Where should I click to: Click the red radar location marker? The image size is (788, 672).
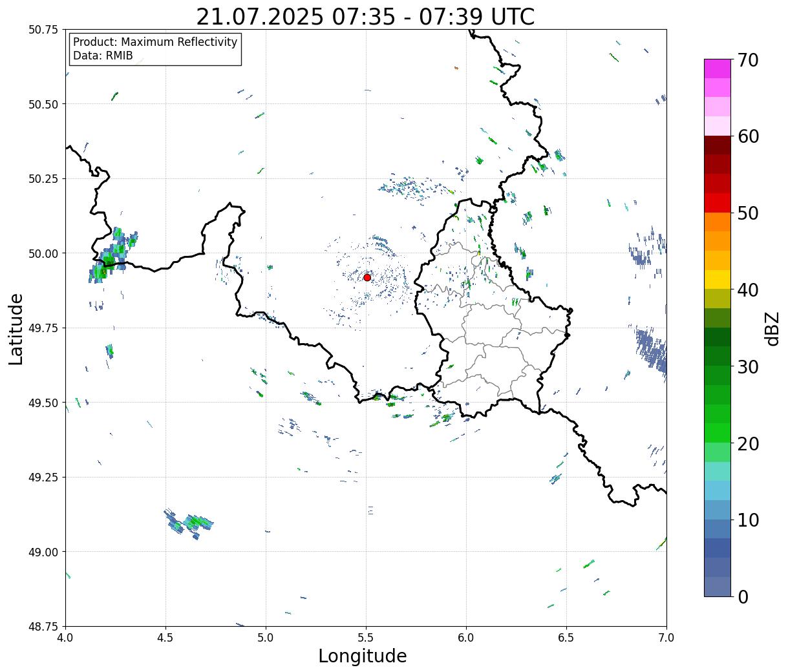tap(367, 277)
